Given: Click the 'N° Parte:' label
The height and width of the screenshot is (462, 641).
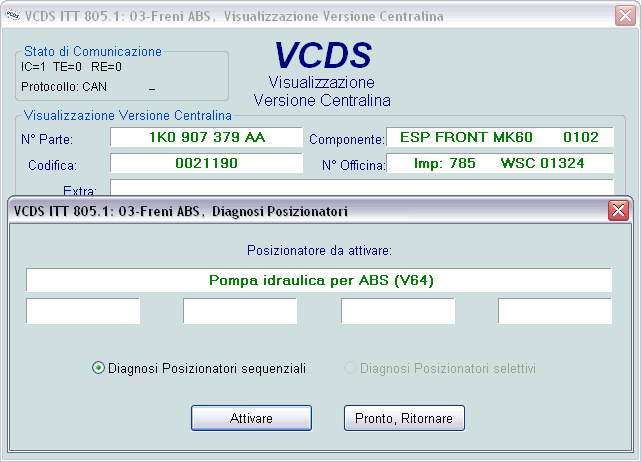Looking at the screenshot, I should click(x=47, y=139).
